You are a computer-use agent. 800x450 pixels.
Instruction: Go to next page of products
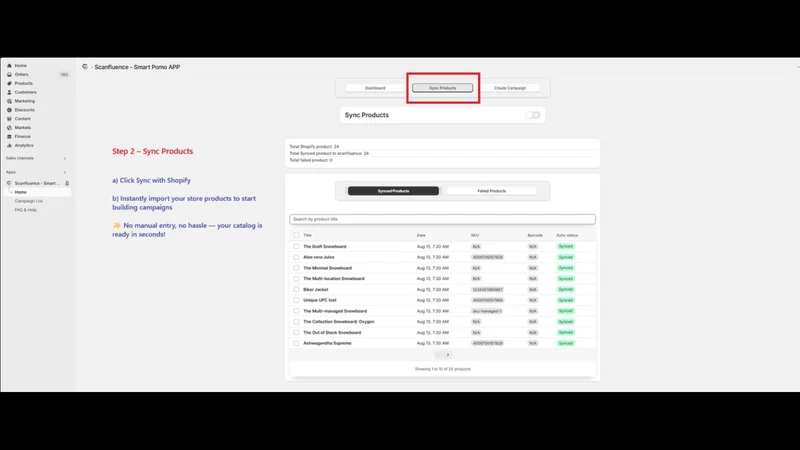click(x=448, y=355)
